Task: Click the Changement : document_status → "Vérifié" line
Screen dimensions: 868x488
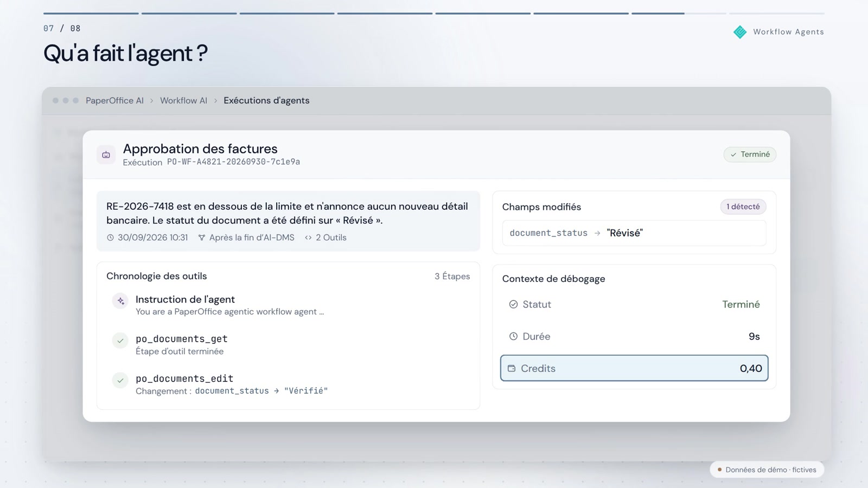Action: 232,391
